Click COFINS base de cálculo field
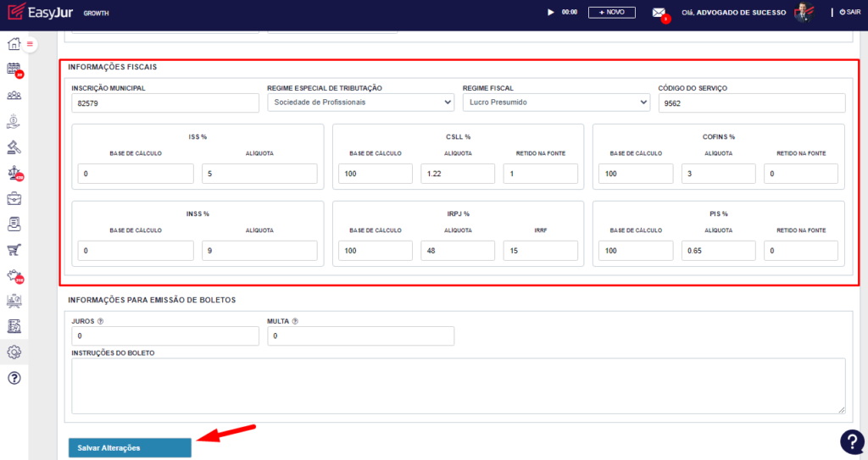Image resolution: width=868 pixels, height=460 pixels. click(x=636, y=174)
